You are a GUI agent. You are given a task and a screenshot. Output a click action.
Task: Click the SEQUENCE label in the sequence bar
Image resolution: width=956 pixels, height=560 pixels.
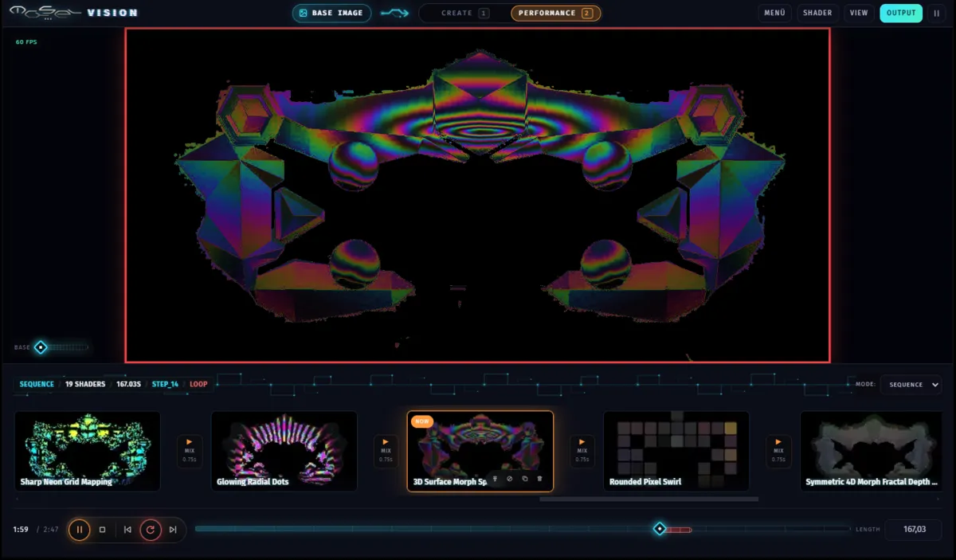pos(37,384)
